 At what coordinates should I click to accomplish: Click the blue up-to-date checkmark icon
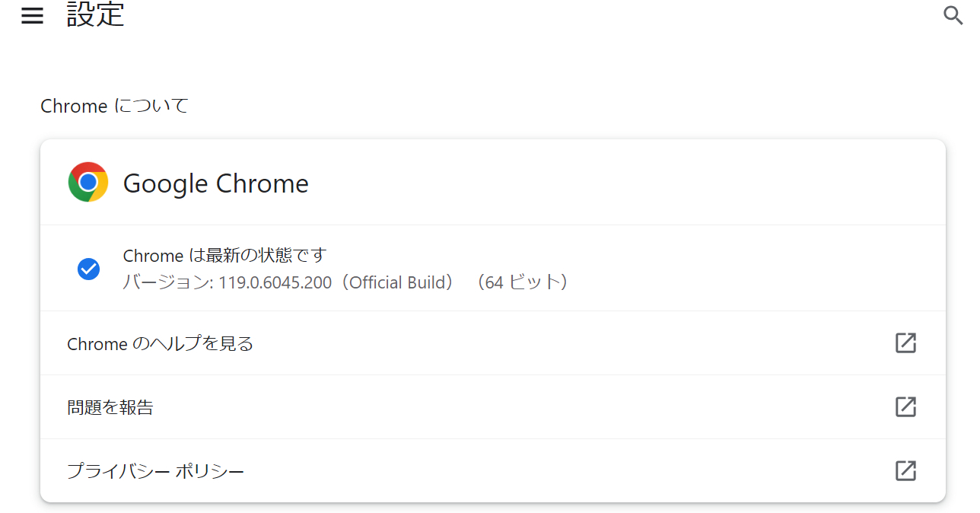88,269
